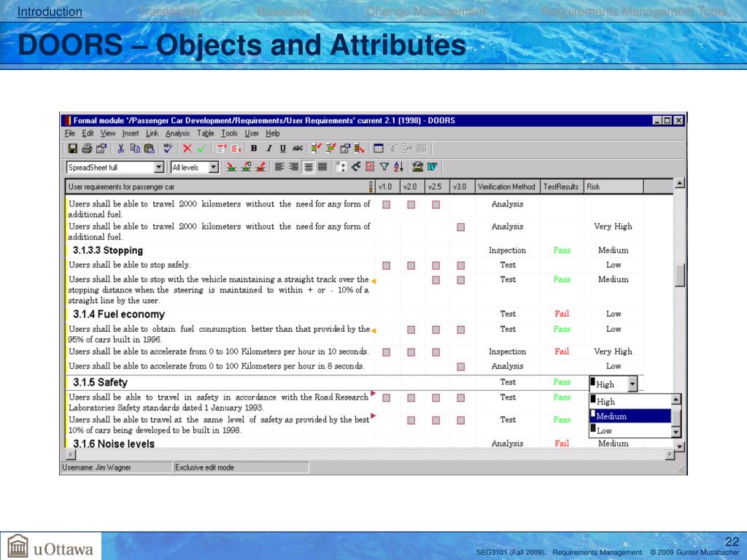Click the horizontal scrollbar left arrow
This screenshot has height=560, width=747.
(x=71, y=455)
